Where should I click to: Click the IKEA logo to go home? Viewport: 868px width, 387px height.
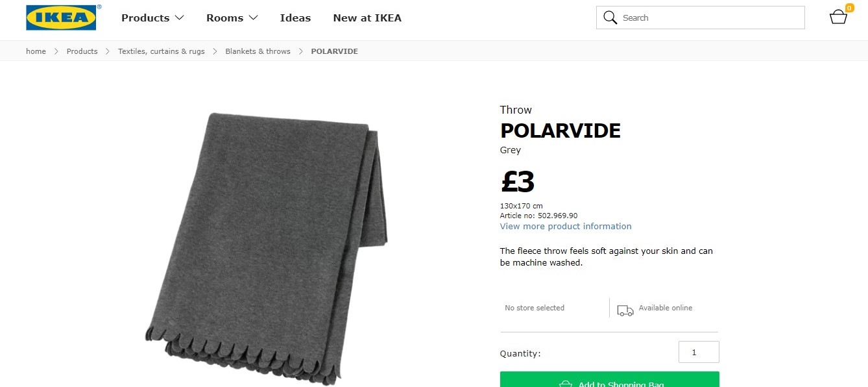coord(61,18)
